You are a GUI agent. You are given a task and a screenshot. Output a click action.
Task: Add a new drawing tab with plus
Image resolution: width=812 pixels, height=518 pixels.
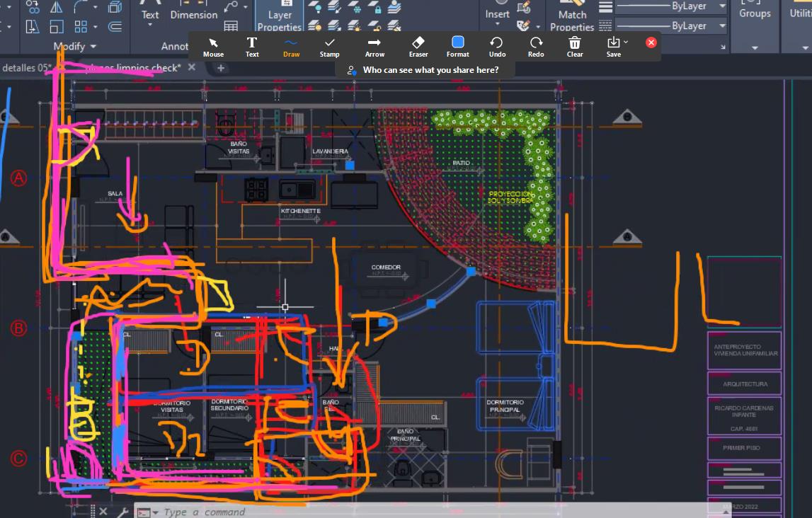click(x=221, y=68)
